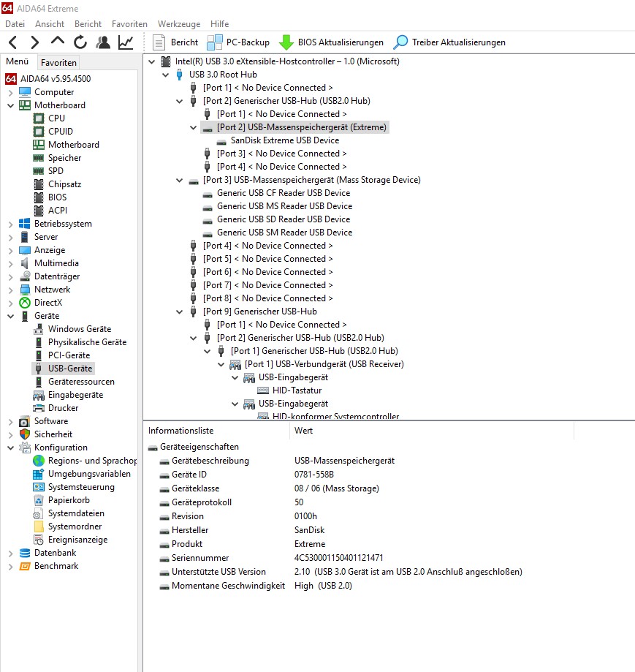The width and height of the screenshot is (635, 672).
Task: Select the BIOS item
Action: click(58, 197)
